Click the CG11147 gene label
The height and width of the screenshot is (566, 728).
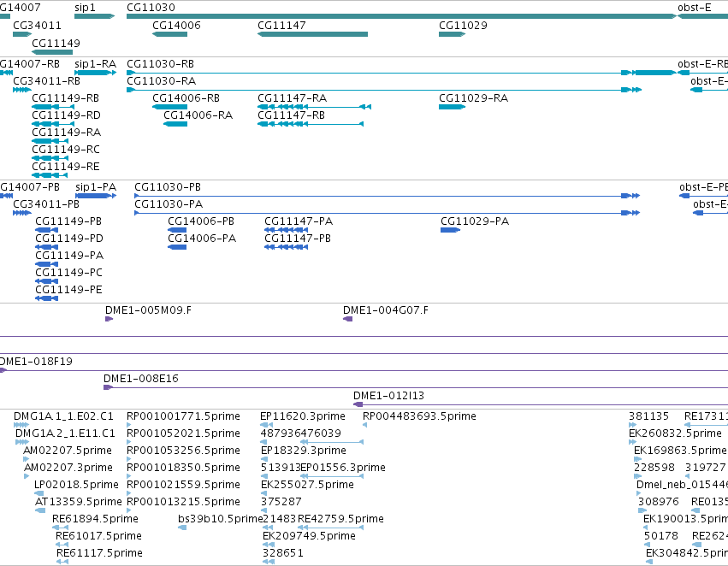tap(281, 25)
